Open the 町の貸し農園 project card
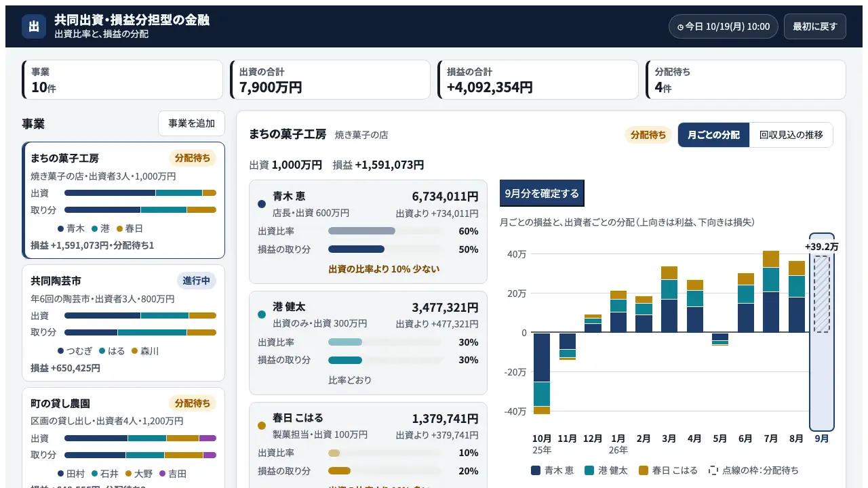The width and height of the screenshot is (868, 488). coord(123,437)
